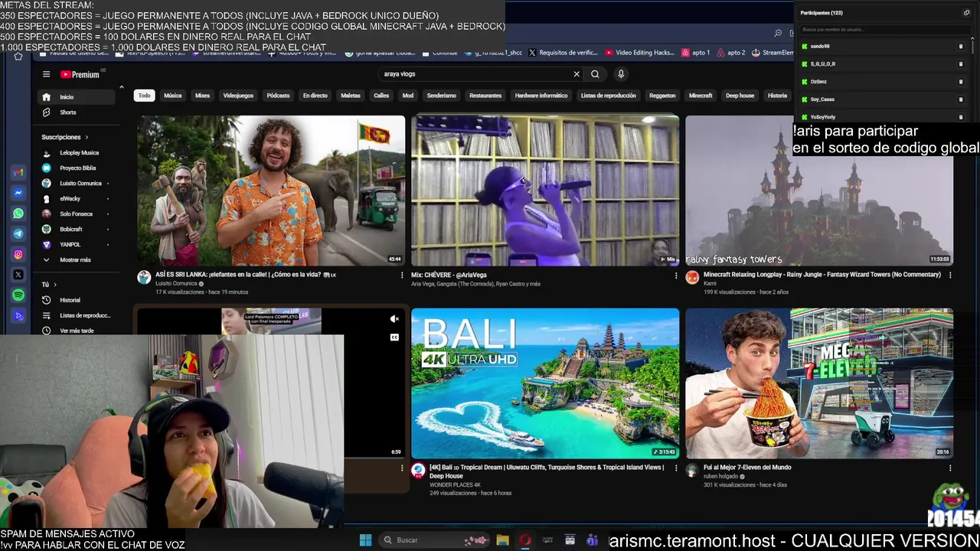Play the Mega 7-Eleven video thumbnail

pyautogui.click(x=819, y=383)
